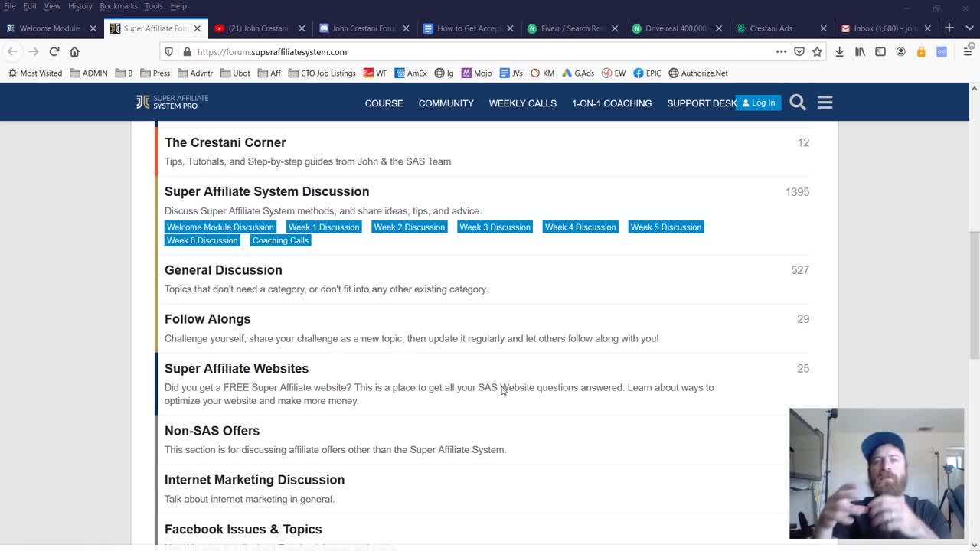Save page to Pocket icon
Image resolution: width=980 pixels, height=551 pixels.
coord(799,51)
